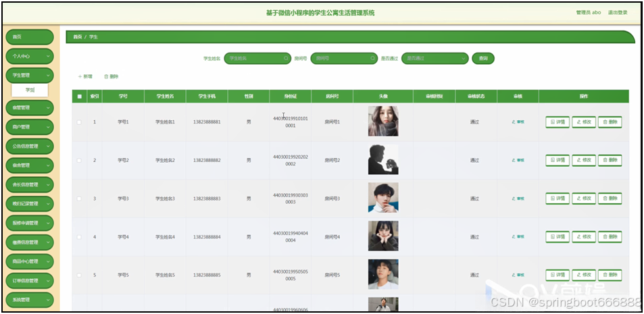Viewport: 644px width, 314px height.
Task: Open the 报修申请管理 sidebar menu
Action: point(30,223)
